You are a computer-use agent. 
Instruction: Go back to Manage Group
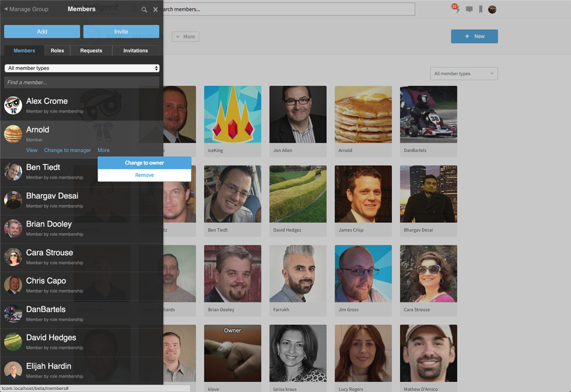click(26, 9)
